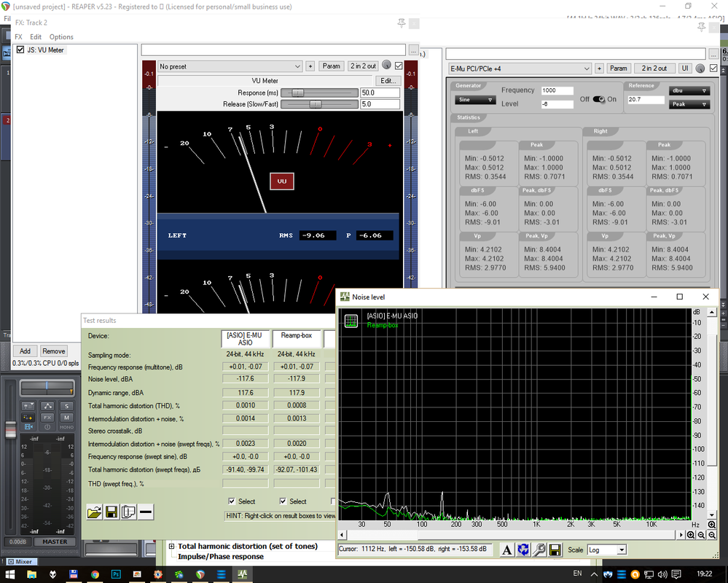
Task: Click the UI button in E-Mu plugin
Action: pos(685,69)
